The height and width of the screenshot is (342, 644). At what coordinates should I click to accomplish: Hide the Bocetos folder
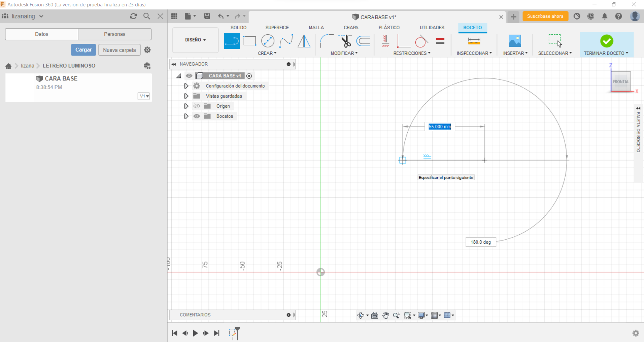coord(197,116)
